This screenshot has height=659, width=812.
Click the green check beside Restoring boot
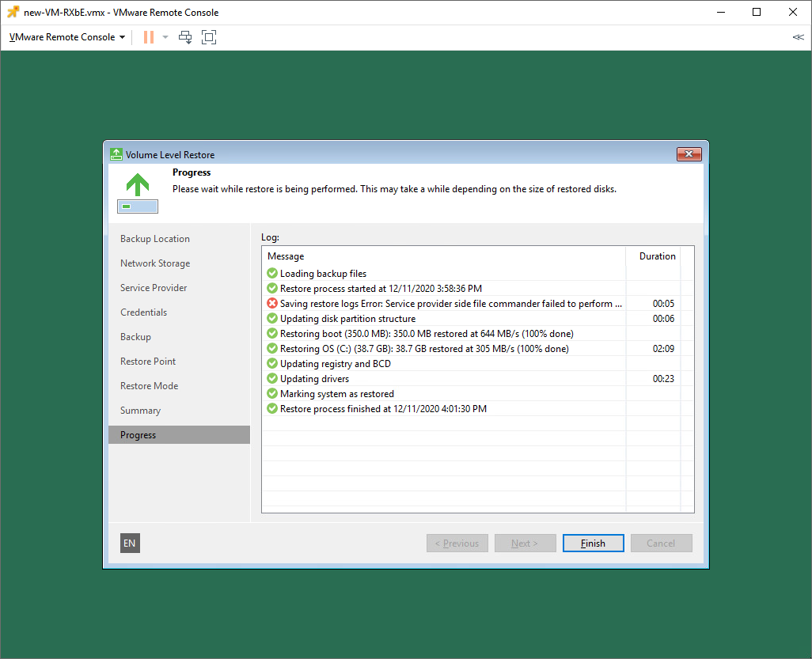272,333
